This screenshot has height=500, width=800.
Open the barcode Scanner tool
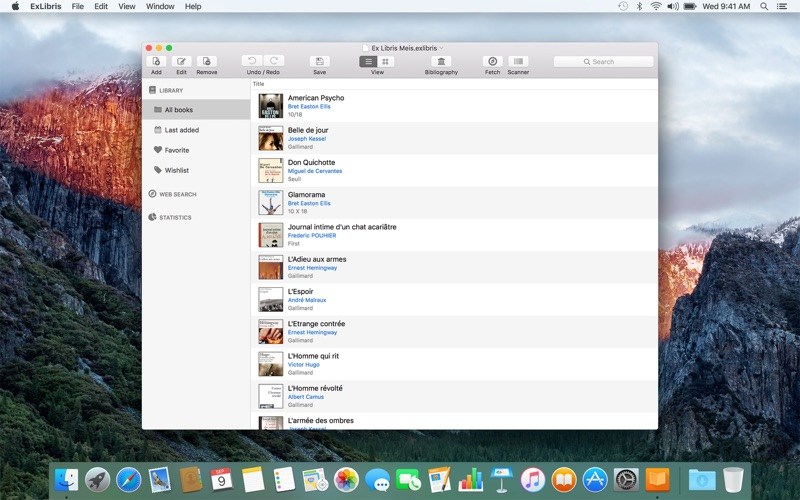(518, 61)
